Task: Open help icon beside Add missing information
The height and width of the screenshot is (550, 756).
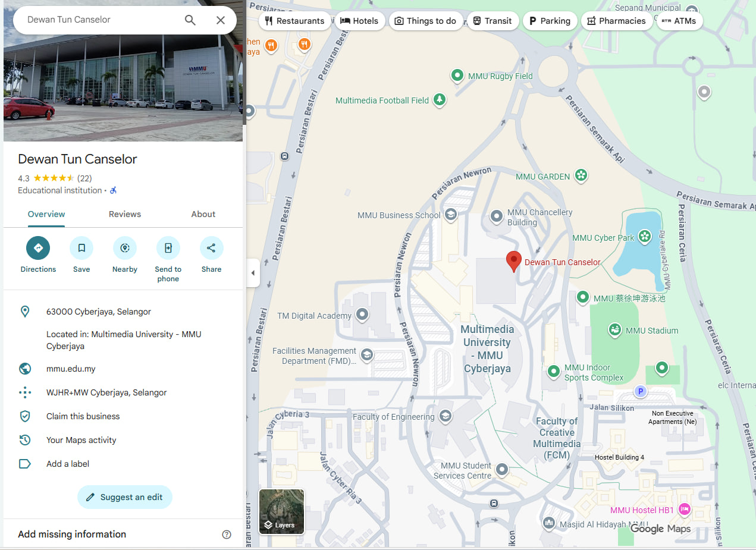Action: (x=227, y=534)
